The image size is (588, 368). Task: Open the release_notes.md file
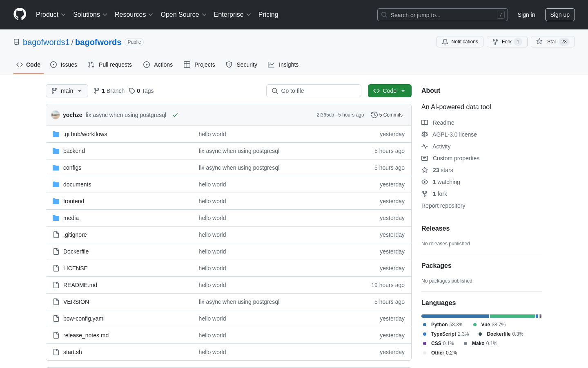(86, 335)
